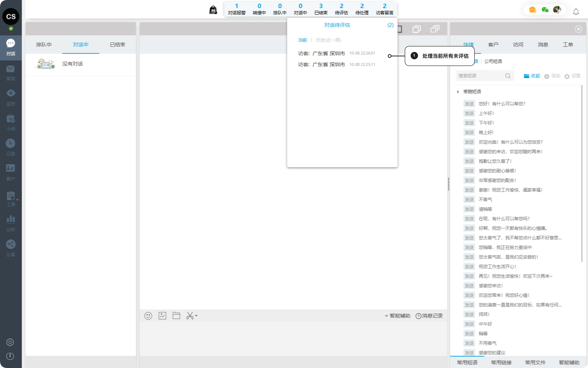The image size is (588, 368).
Task: Open the settings gear in left sidebar
Action: click(10, 342)
